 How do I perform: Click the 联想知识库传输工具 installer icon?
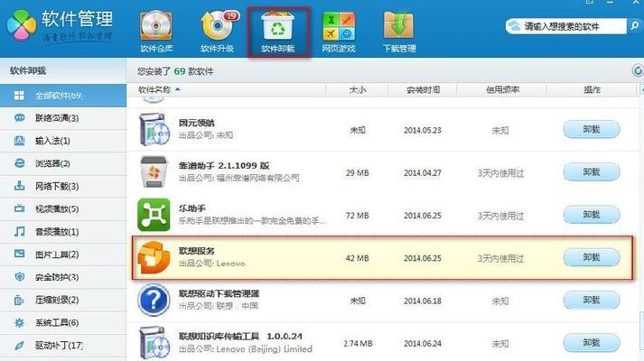[154, 343]
